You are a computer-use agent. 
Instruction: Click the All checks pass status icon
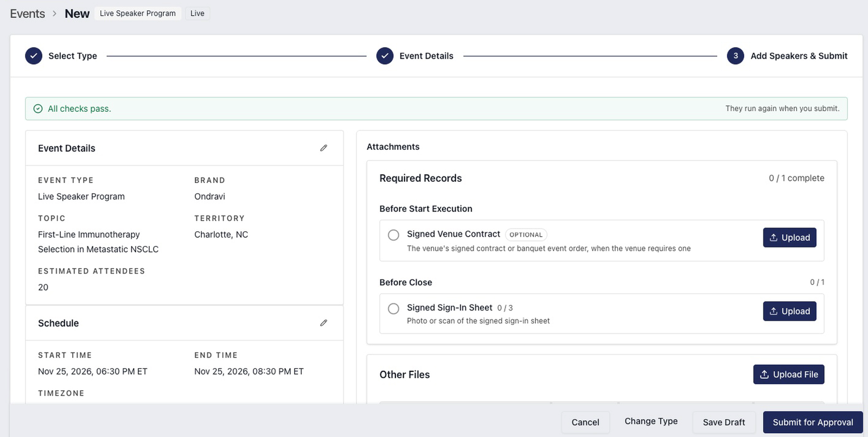38,109
